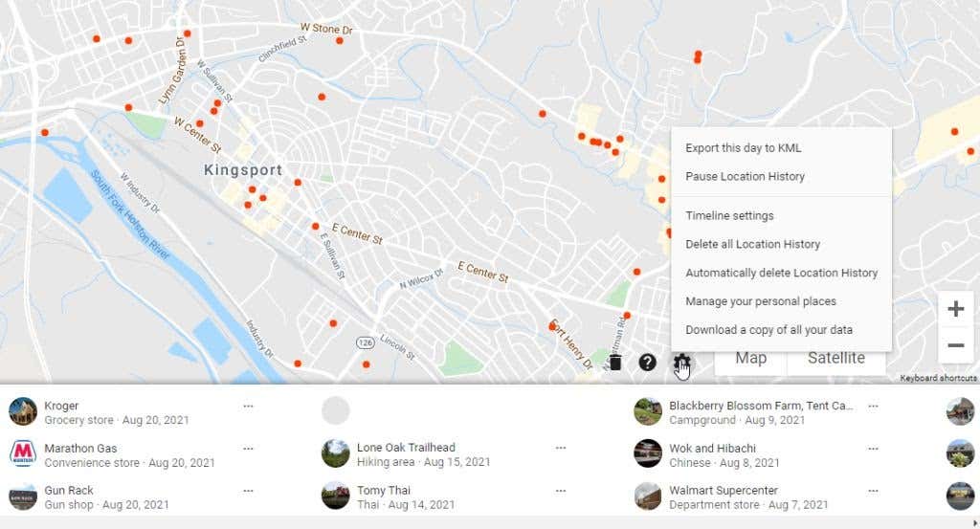This screenshot has height=529, width=980.
Task: Select Export this day to KML
Action: [743, 148]
